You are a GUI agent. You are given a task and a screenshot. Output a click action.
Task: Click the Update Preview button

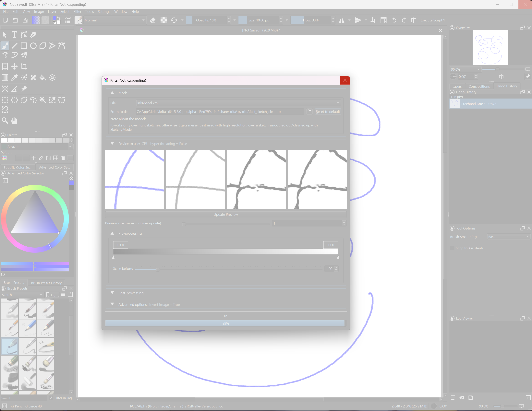225,214
